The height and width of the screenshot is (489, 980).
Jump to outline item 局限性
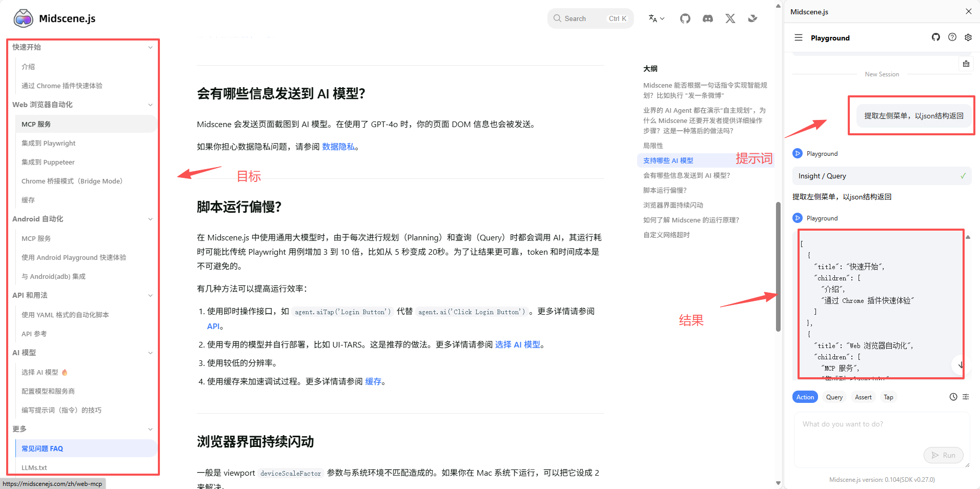point(653,146)
